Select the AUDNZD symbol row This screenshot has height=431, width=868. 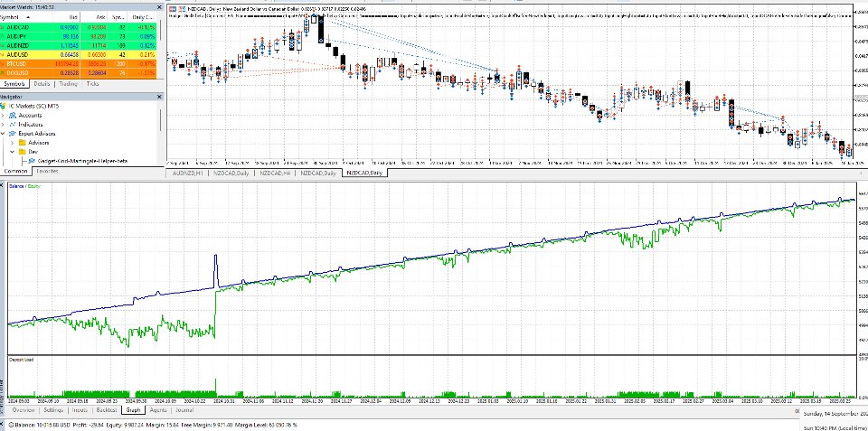tap(79, 45)
